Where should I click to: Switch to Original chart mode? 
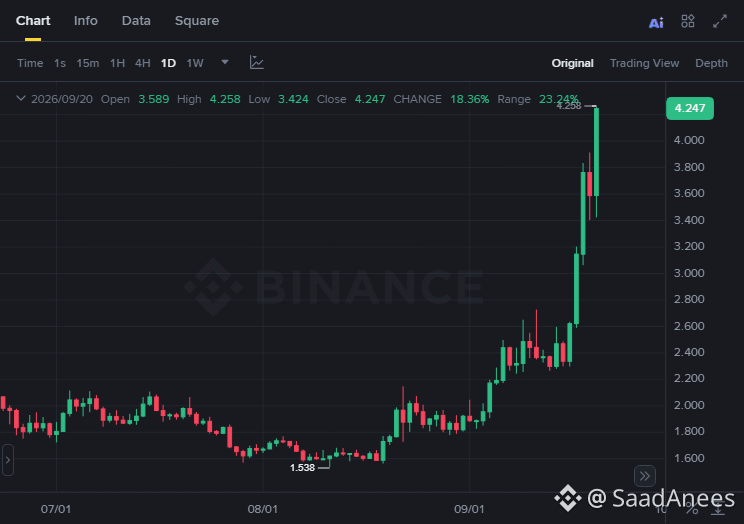pyautogui.click(x=572, y=63)
